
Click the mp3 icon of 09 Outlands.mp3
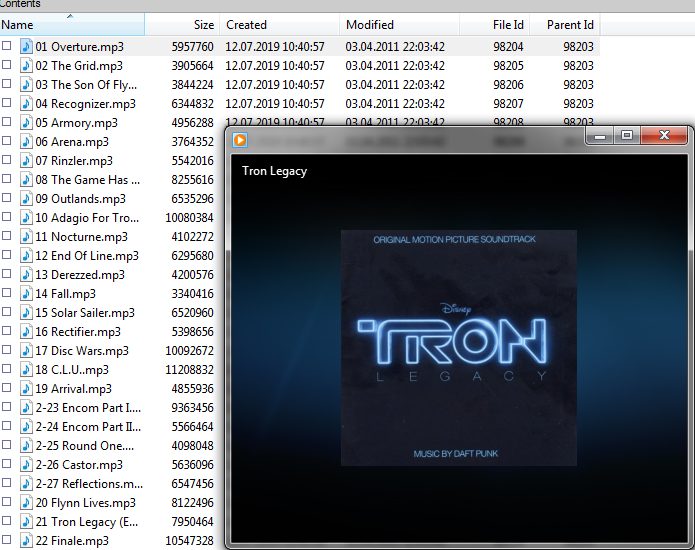coord(26,199)
